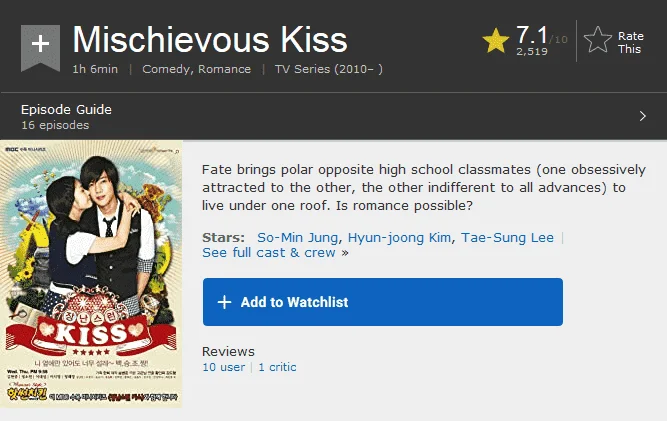Click See full cast & crew link
Image resolution: width=667 pixels, height=421 pixels.
tap(269, 253)
